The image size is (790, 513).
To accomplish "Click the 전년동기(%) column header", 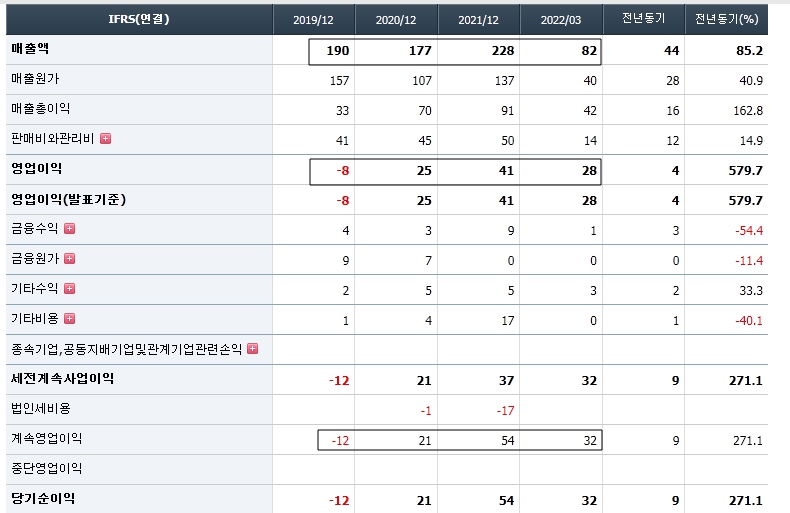I will tap(727, 19).
